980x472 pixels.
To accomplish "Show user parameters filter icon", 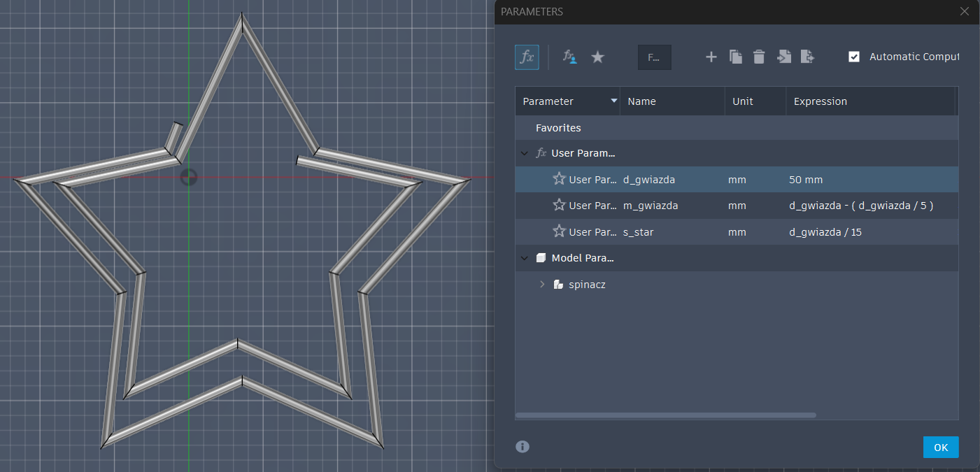I will click(570, 57).
